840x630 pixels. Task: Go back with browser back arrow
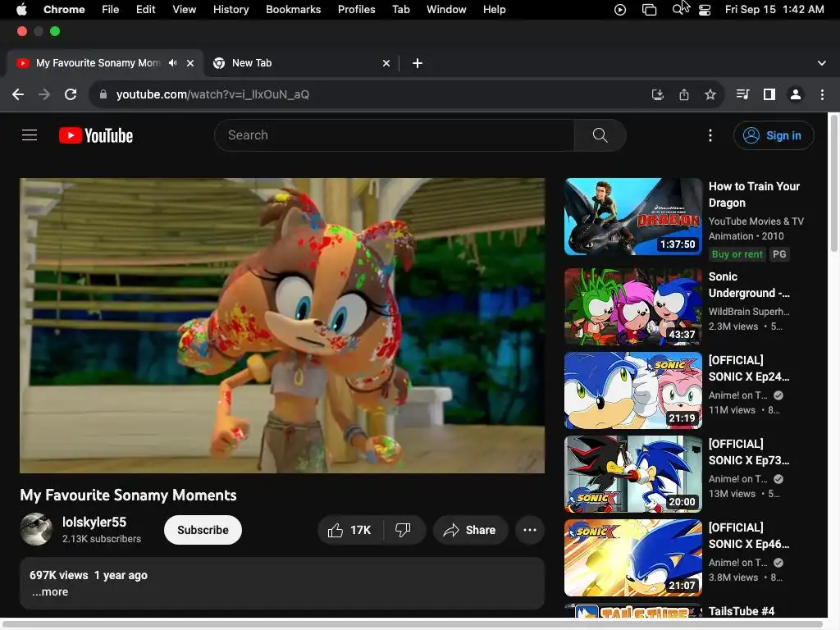(18, 95)
